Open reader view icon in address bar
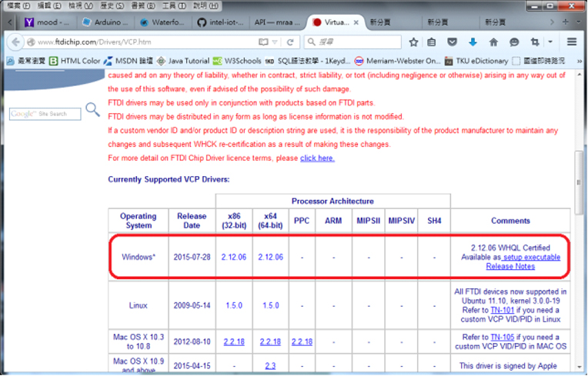Viewport: 588px width, 376px height. pyautogui.click(x=263, y=42)
